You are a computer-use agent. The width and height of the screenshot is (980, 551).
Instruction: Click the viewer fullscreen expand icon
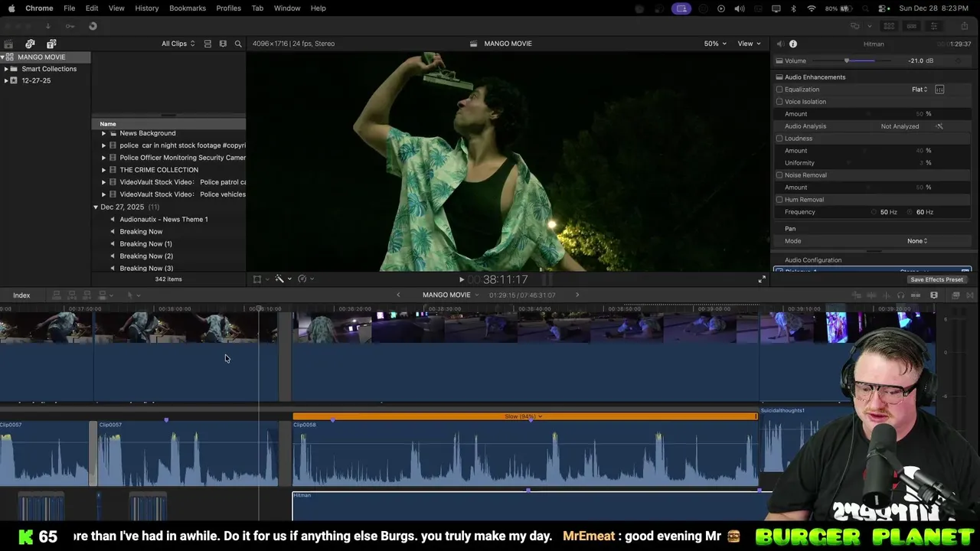(x=761, y=280)
